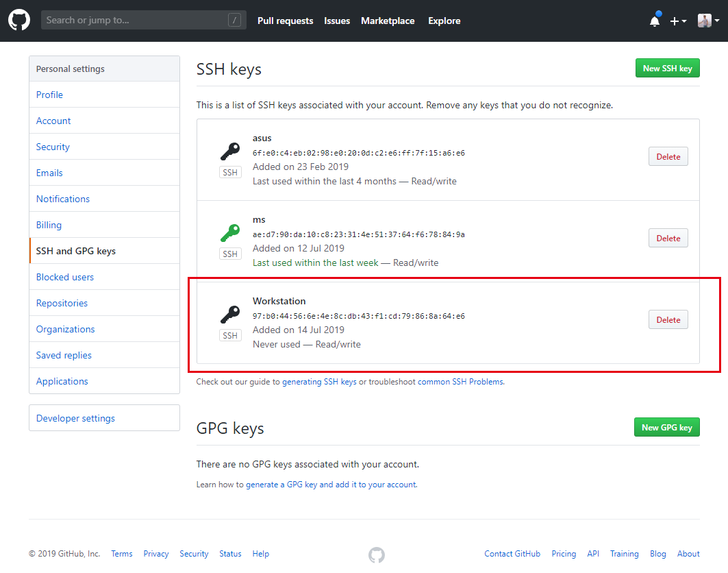Open the generating SSH keys guide link
This screenshot has height=573, width=728.
(319, 382)
